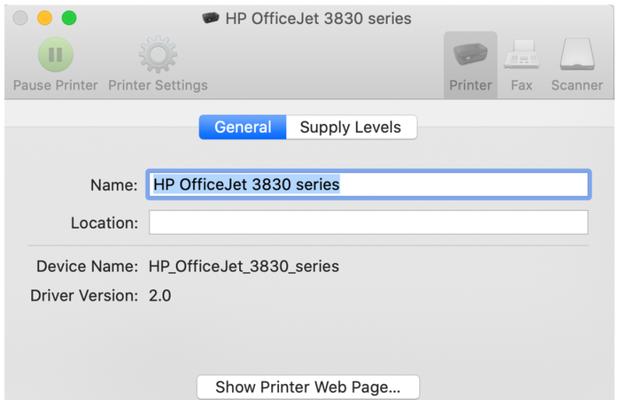
Task: Click the 'Pause Printer' text label
Action: [55, 85]
